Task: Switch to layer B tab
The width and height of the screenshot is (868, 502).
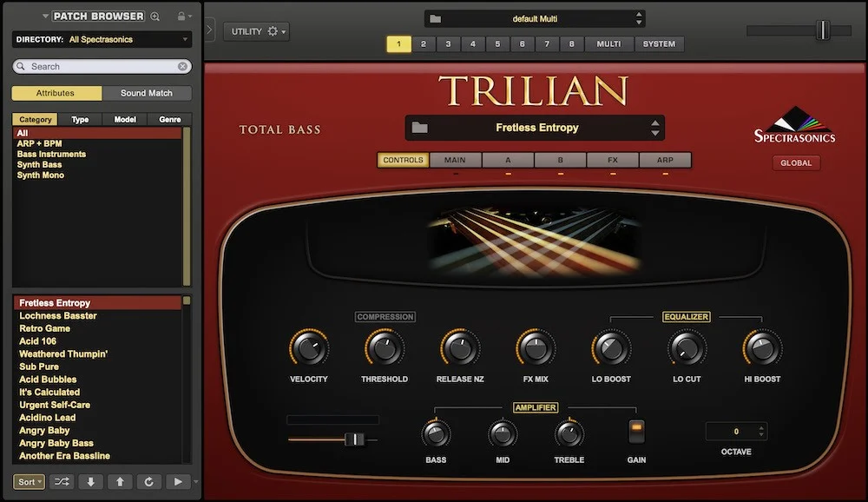Action: click(560, 160)
